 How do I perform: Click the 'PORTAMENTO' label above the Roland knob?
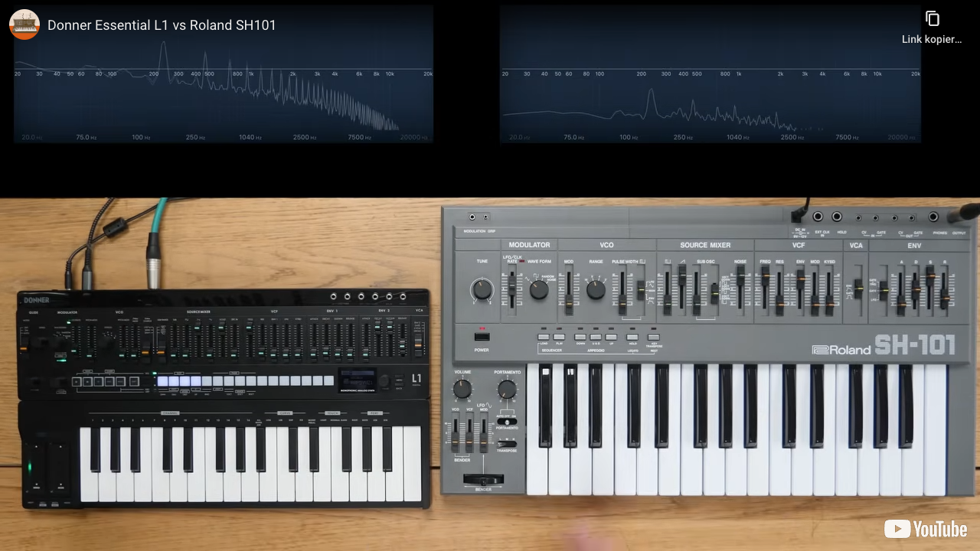pyautogui.click(x=507, y=373)
